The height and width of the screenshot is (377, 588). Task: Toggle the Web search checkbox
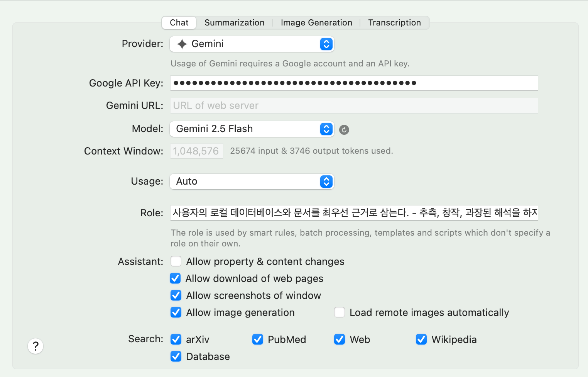[340, 340]
